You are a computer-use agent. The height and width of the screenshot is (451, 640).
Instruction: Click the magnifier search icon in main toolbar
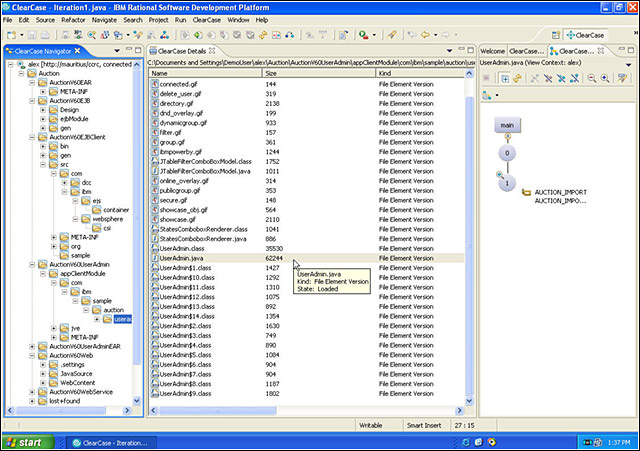92,35
